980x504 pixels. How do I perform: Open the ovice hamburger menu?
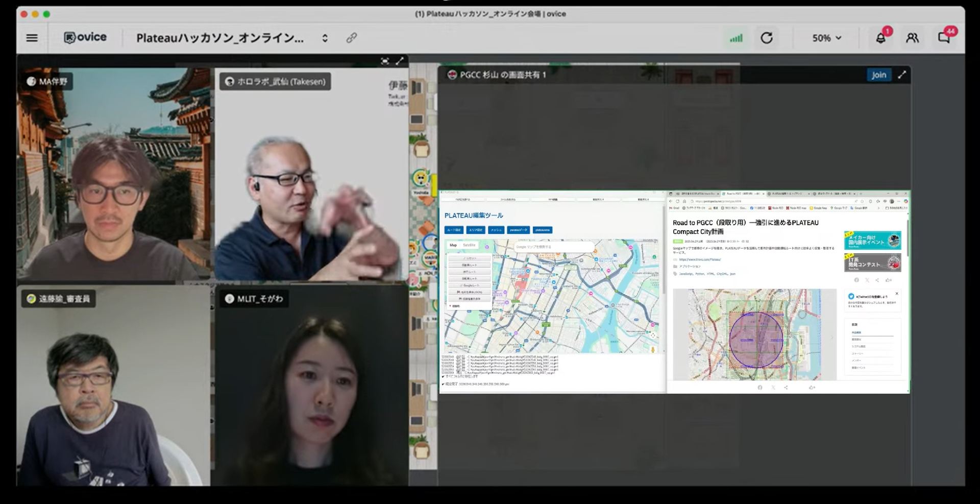(32, 38)
